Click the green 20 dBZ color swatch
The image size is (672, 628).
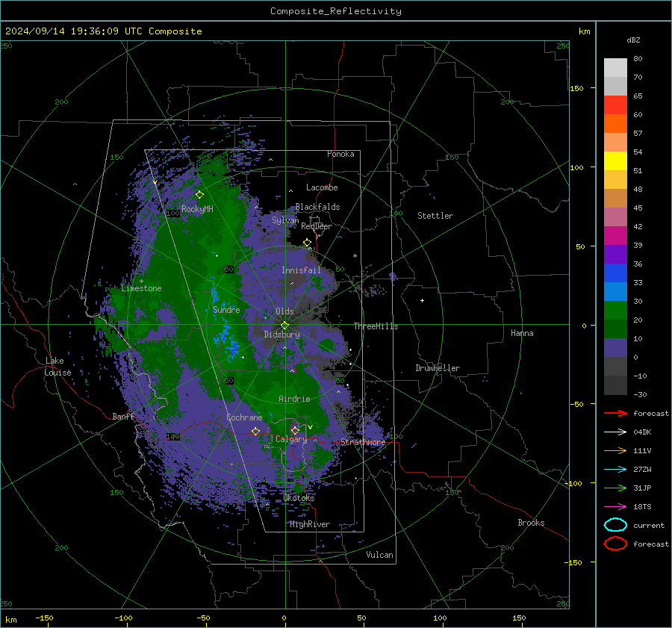pos(615,311)
